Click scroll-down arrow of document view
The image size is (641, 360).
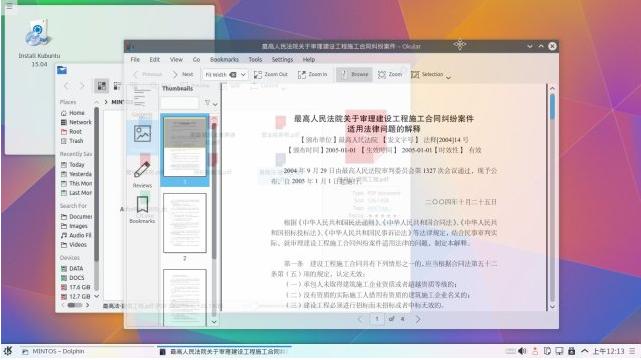click(x=552, y=306)
